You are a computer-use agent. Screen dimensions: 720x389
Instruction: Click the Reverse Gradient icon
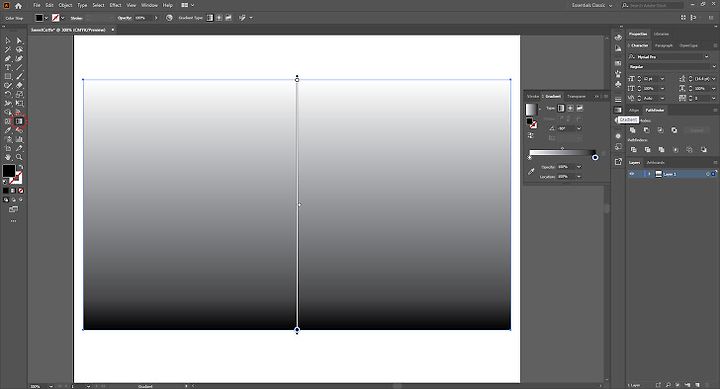[x=531, y=135]
